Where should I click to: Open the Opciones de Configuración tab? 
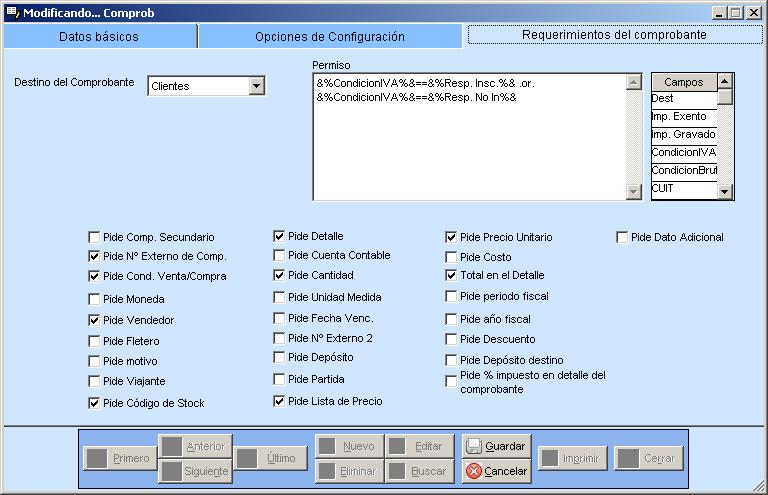[x=330, y=36]
